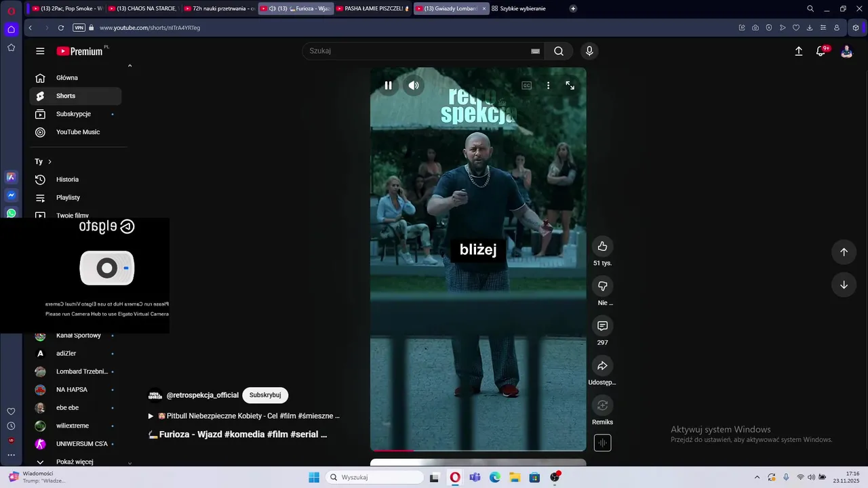Switch to the CHAOS NA STARCIE tab
The image size is (868, 488).
[144, 9]
